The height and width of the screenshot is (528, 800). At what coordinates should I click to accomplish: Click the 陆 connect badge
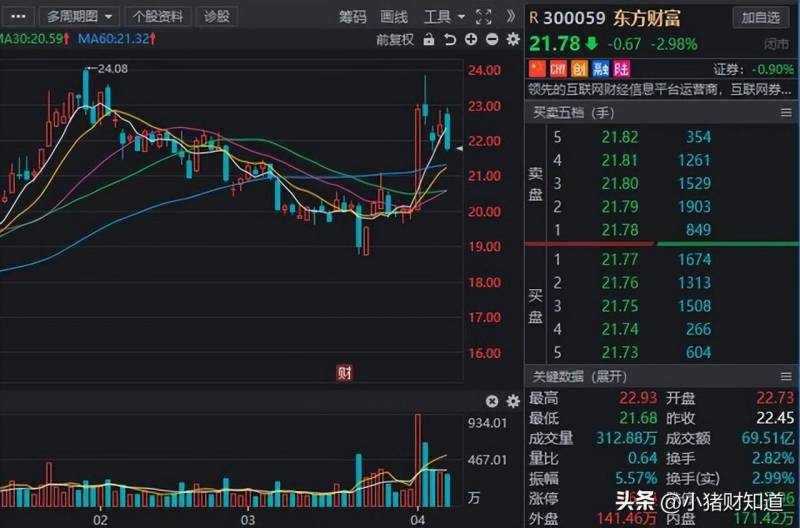621,69
